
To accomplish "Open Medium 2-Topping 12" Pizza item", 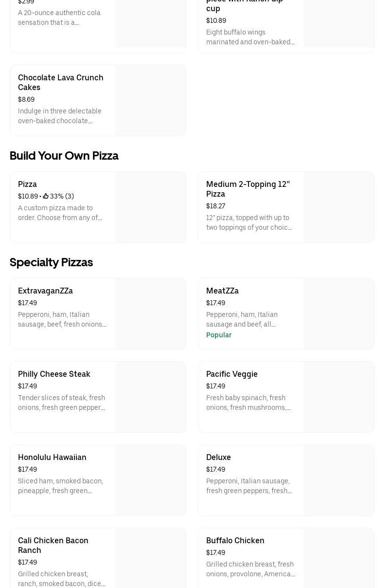I will [248, 189].
